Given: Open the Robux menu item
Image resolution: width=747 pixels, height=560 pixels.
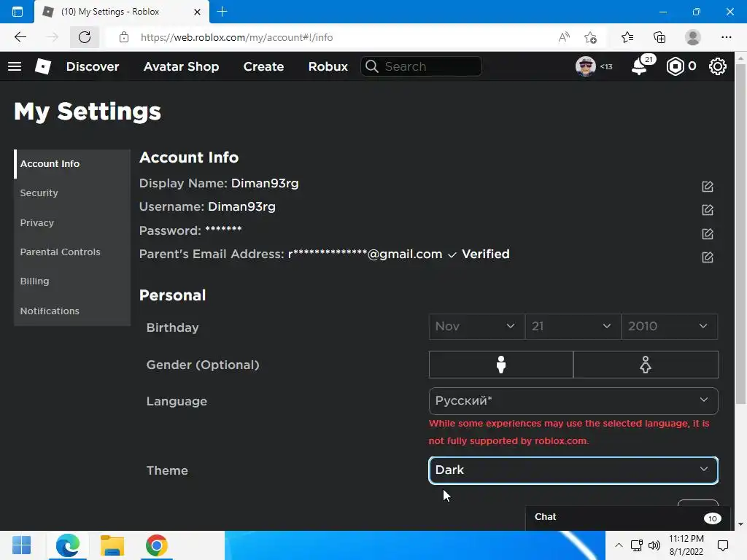Looking at the screenshot, I should click(328, 66).
